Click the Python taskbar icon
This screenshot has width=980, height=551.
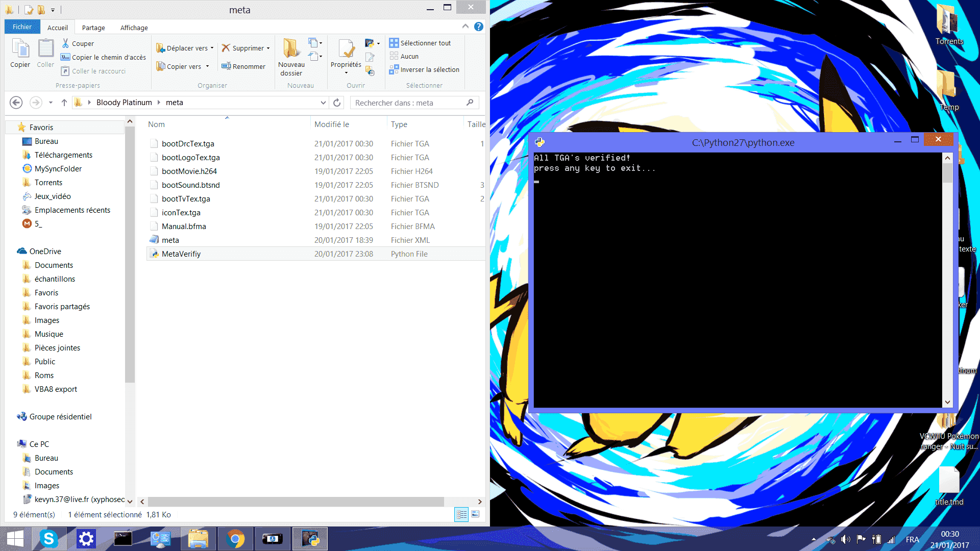coord(310,539)
